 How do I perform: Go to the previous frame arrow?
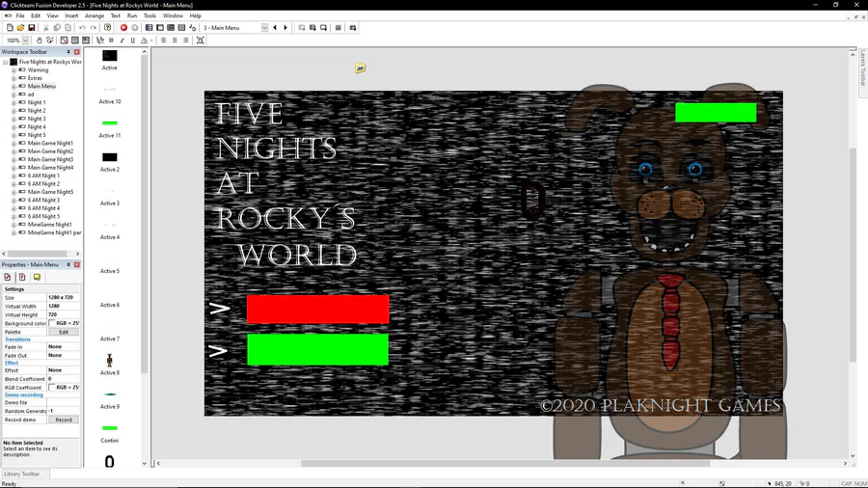pos(275,28)
